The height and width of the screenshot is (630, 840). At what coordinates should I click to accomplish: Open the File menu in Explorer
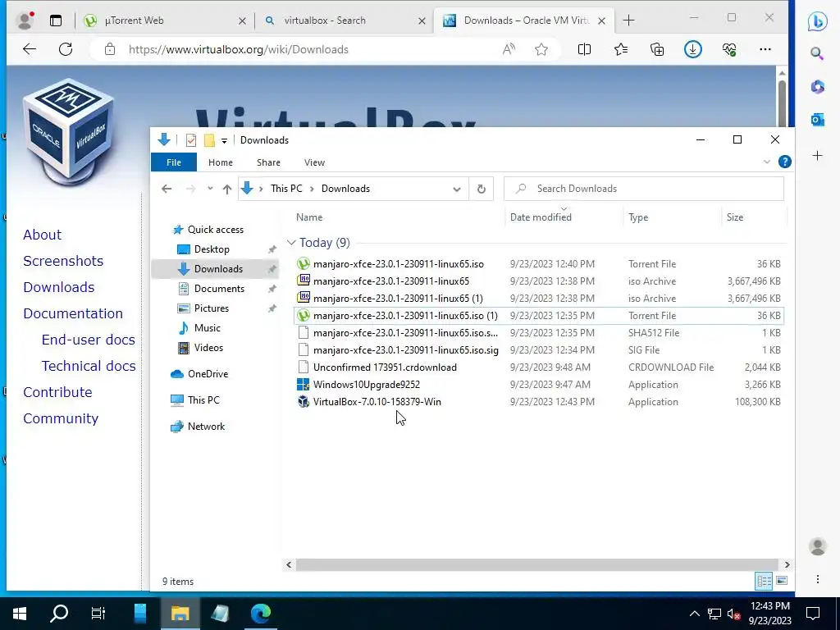pos(174,162)
